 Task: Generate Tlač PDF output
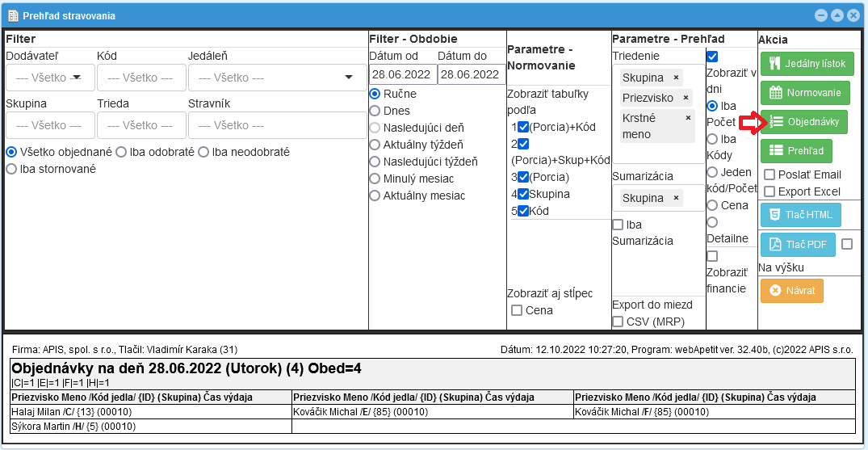pos(798,245)
